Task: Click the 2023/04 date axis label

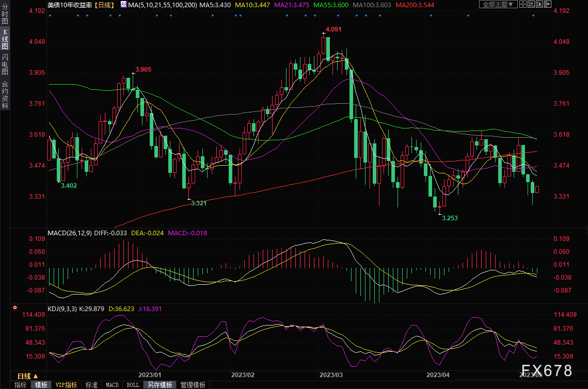Action: 438,375
